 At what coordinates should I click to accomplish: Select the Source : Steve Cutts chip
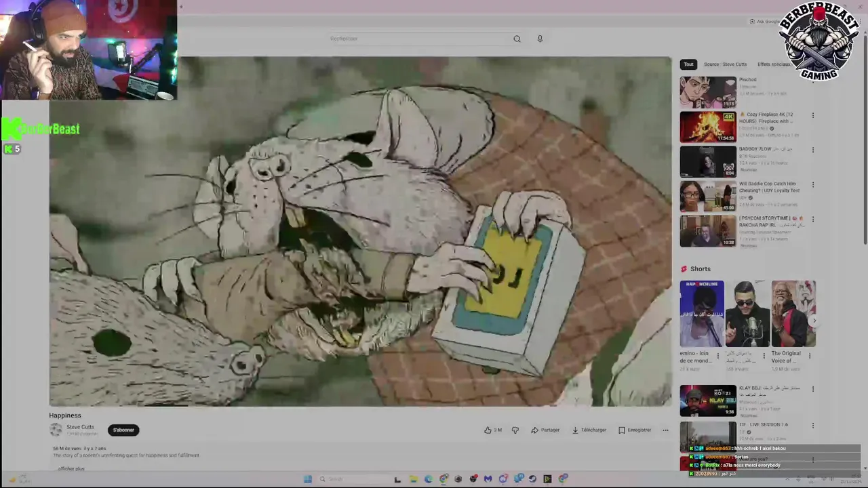(x=725, y=64)
